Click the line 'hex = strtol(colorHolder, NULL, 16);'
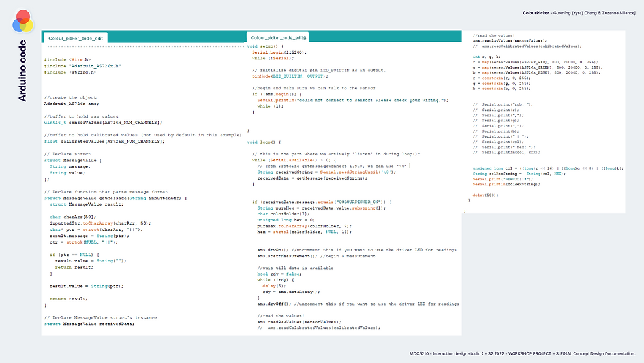 tap(305, 232)
